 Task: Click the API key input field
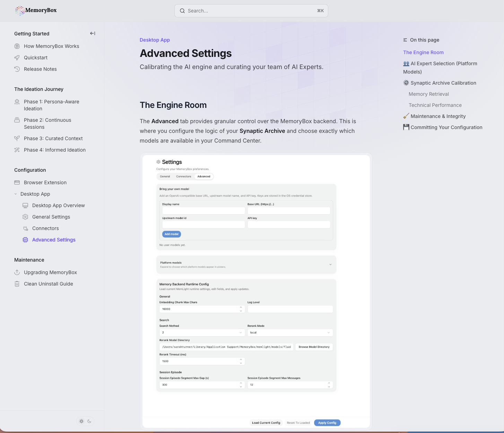pos(289,224)
